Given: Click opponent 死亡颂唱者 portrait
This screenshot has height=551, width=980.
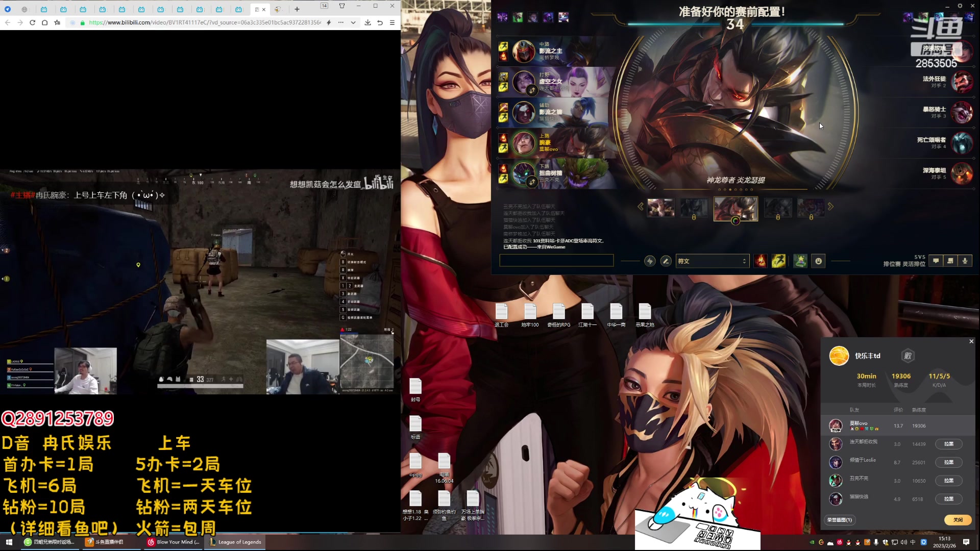Looking at the screenshot, I should (x=962, y=143).
